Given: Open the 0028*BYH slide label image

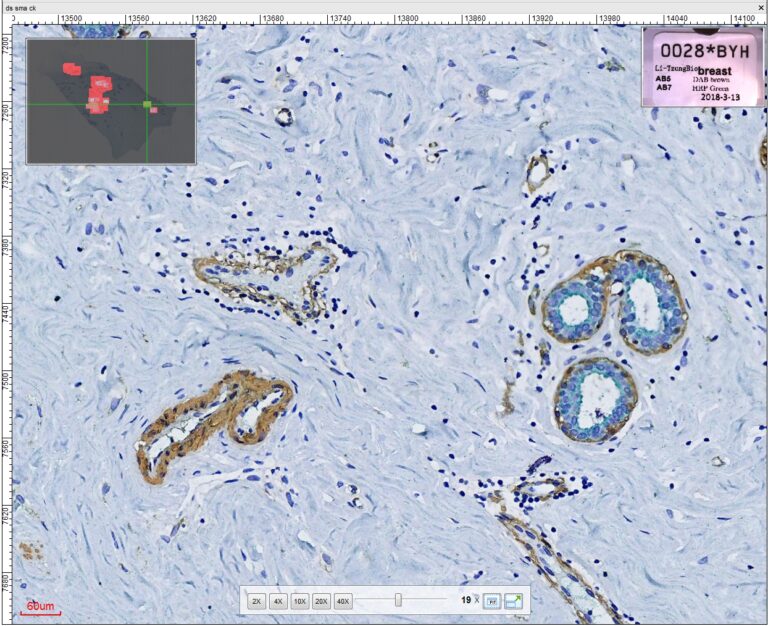Looking at the screenshot, I should click(x=700, y=65).
